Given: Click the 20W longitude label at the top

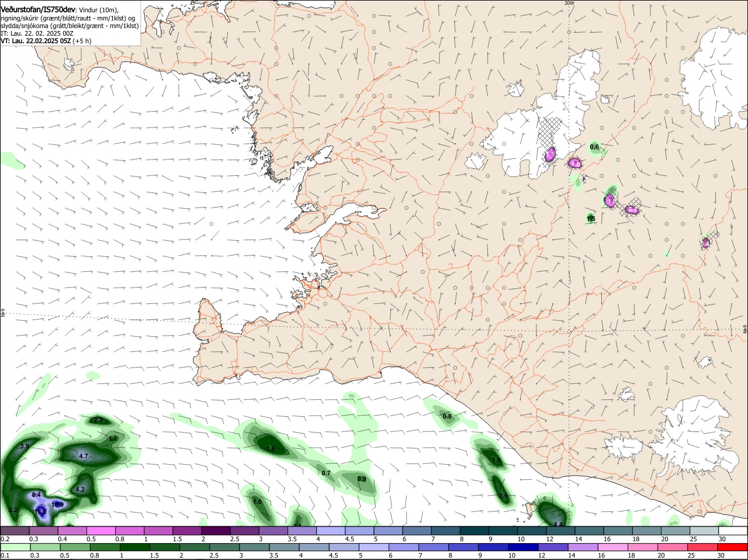Looking at the screenshot, I should 569,3.
